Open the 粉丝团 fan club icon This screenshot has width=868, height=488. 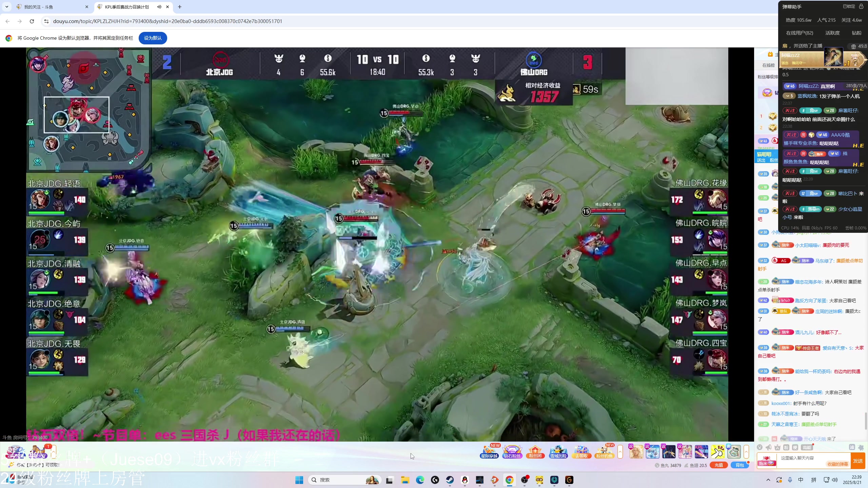click(x=535, y=452)
